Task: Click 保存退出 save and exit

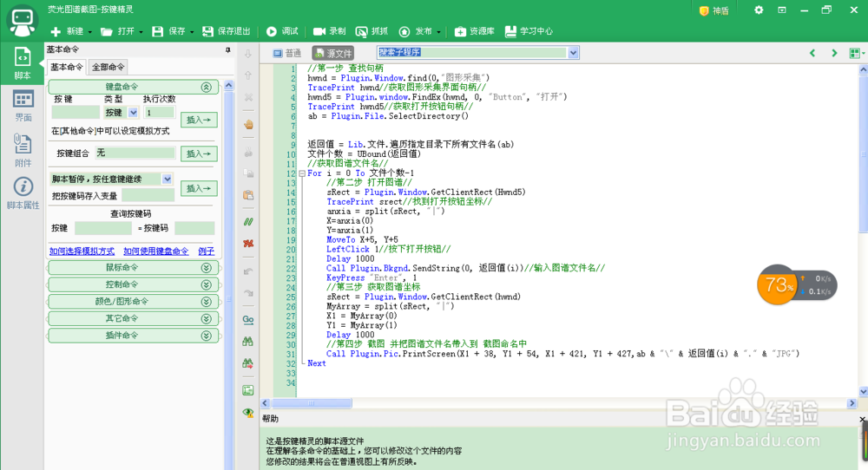Action: coord(226,31)
